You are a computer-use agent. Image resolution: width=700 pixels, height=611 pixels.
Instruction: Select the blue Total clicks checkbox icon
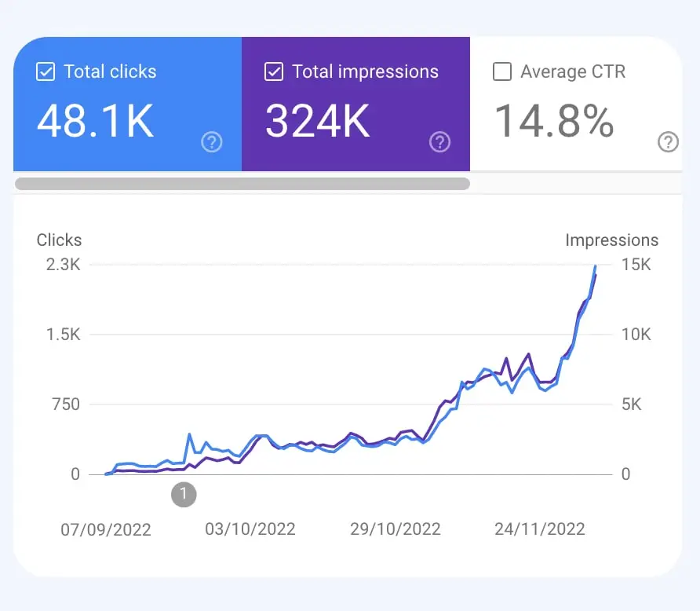point(45,71)
